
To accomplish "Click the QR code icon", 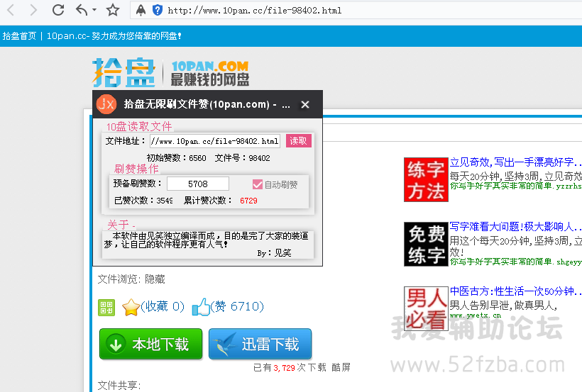I will [106, 308].
